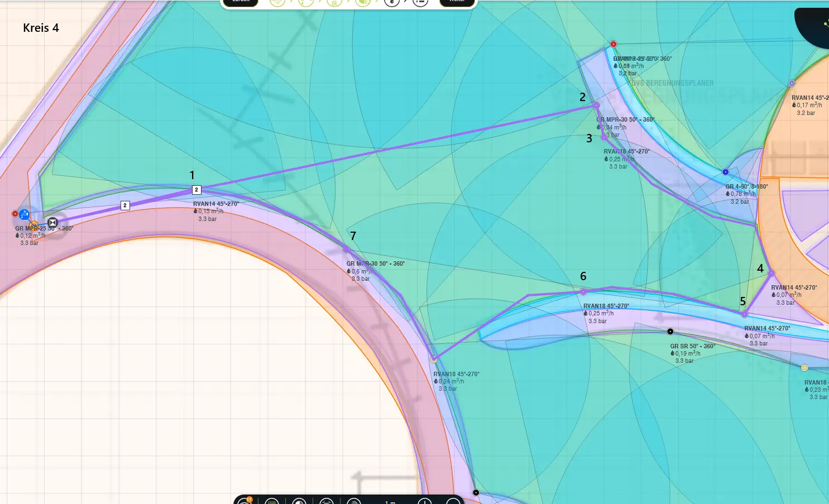
Task: Toggle the grid icon in bottom toolbar
Action: tap(272, 502)
